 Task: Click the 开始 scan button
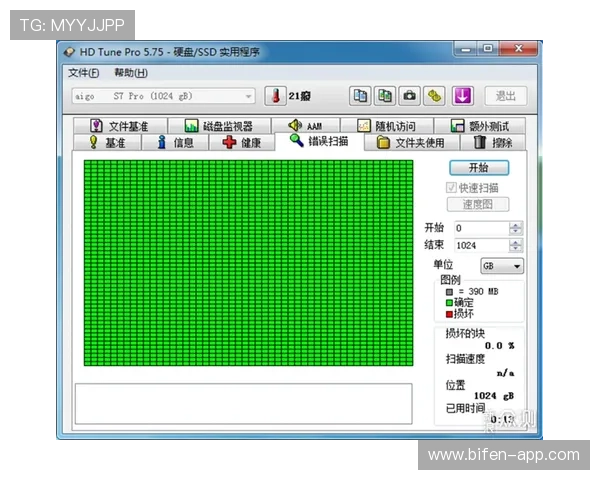[x=479, y=168]
